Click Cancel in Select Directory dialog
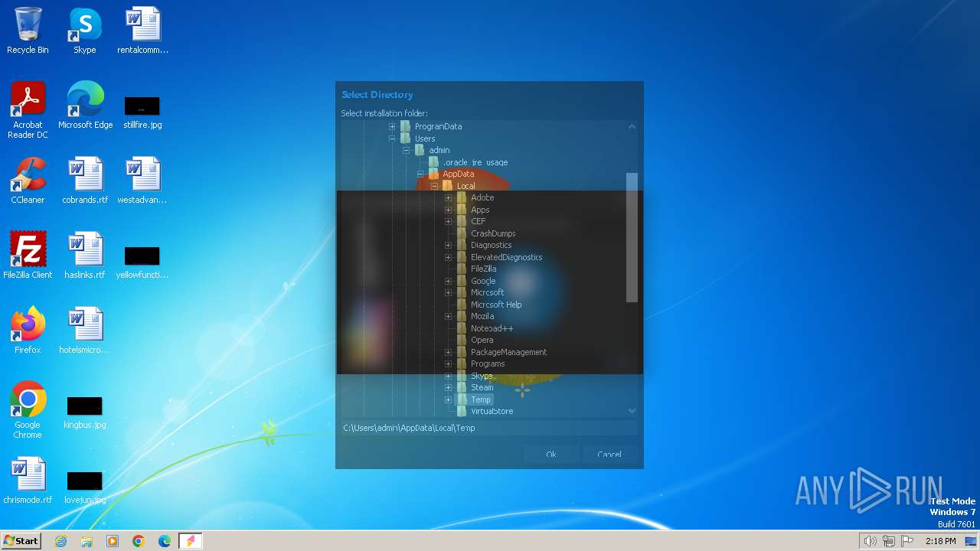 pyautogui.click(x=609, y=454)
